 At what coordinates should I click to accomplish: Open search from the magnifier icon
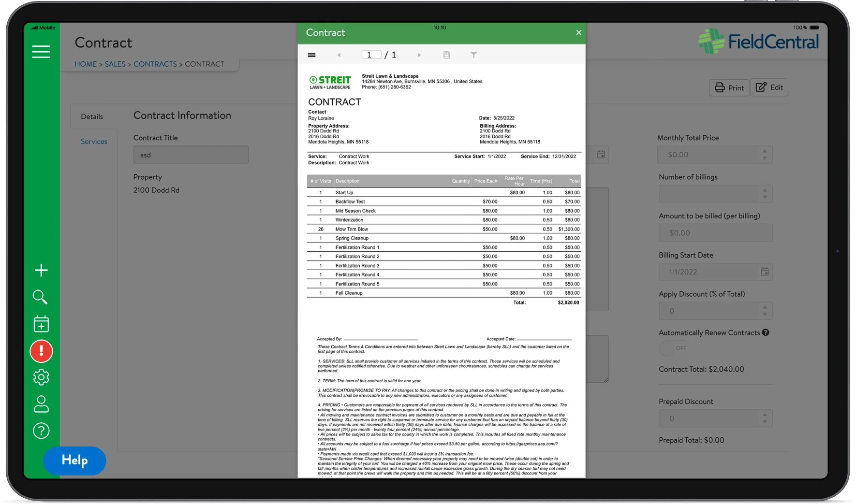(x=40, y=297)
